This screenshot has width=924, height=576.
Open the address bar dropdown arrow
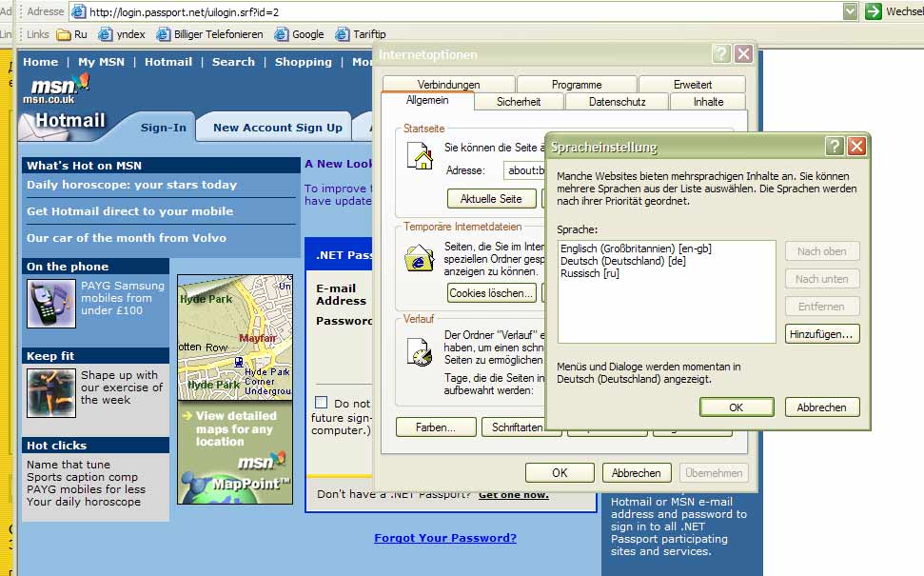850,11
